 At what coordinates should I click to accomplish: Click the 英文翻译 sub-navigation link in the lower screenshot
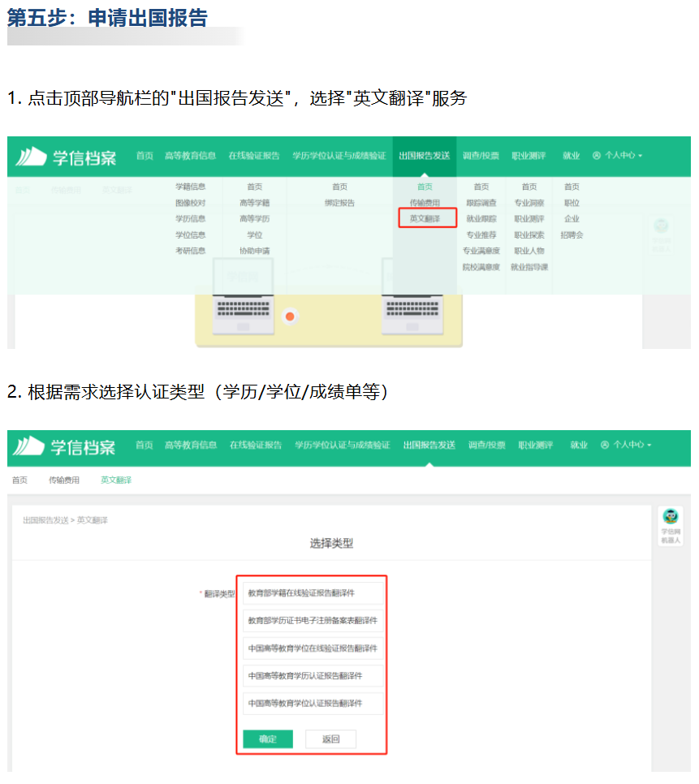115,480
